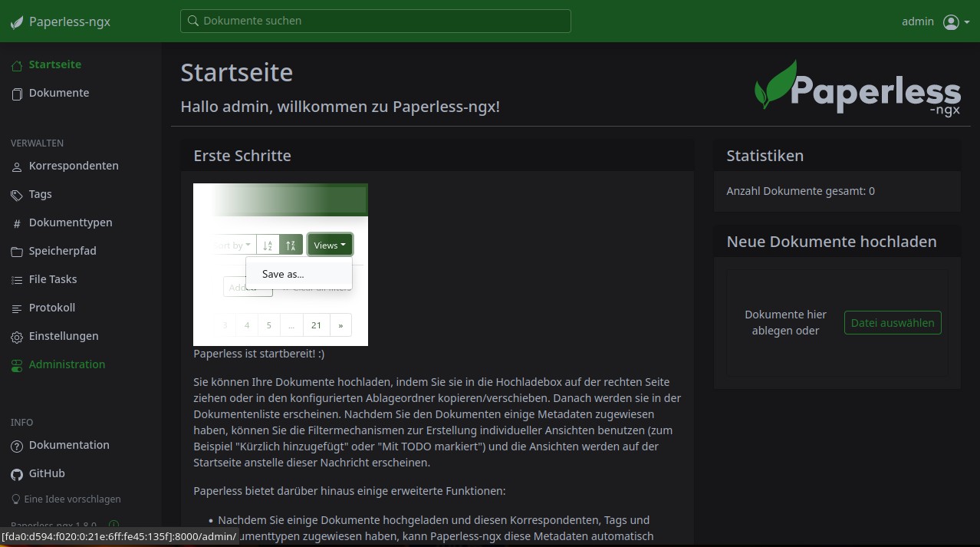
Task: Click the File Tasks list icon
Action: click(17, 280)
